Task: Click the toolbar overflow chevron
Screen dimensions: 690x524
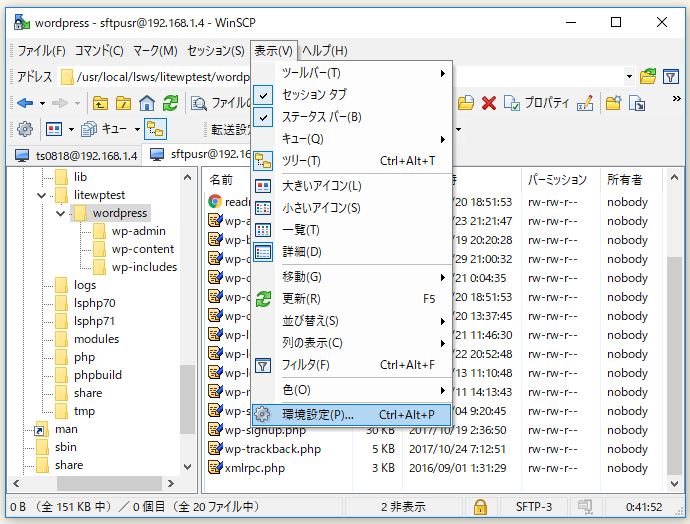Action: point(676,99)
